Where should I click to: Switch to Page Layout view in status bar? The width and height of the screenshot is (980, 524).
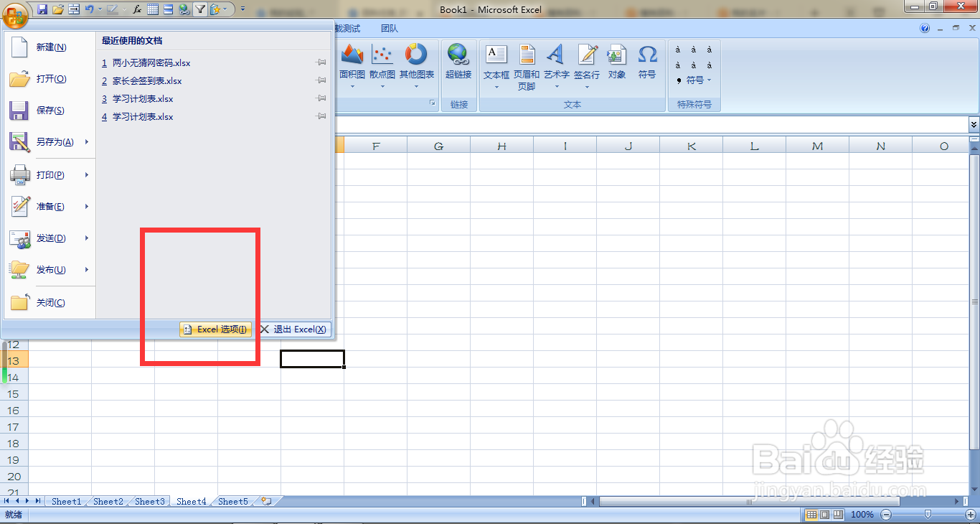tap(824, 515)
